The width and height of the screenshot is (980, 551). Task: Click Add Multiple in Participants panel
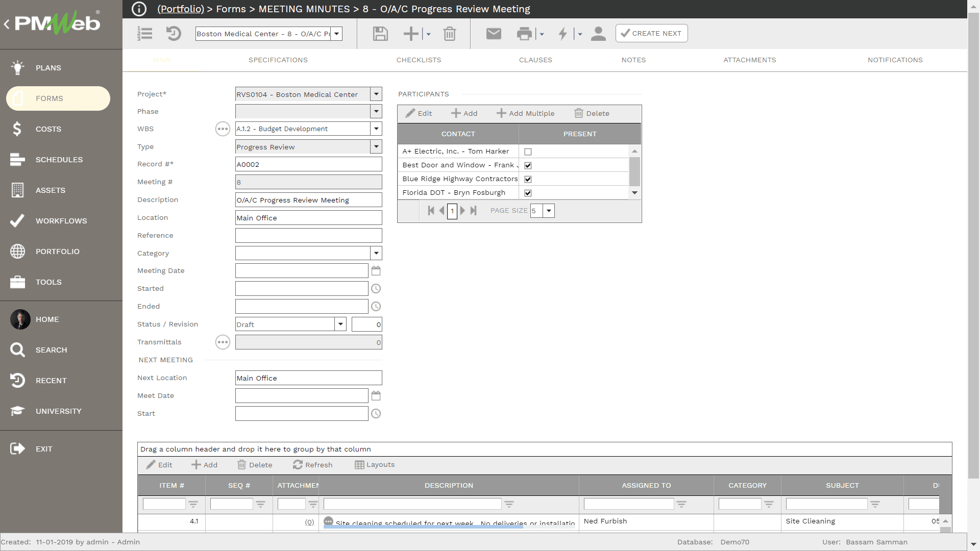click(526, 113)
